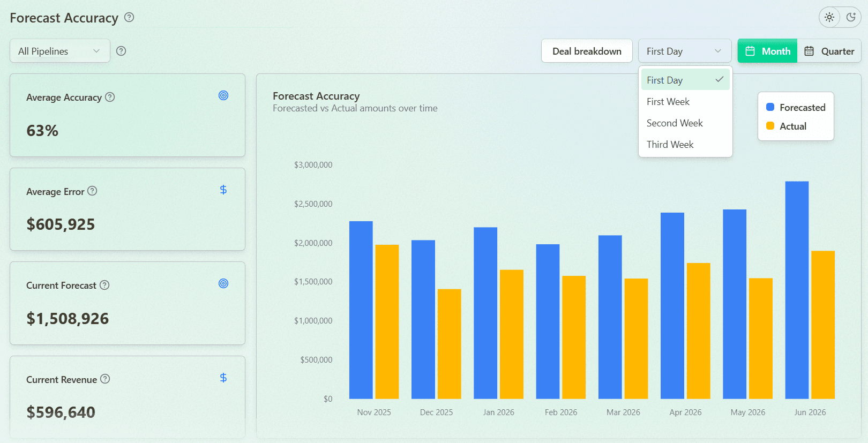This screenshot has height=443, width=868.
Task: Click the yellow Actual bar for Feb 2026
Action: point(574,337)
